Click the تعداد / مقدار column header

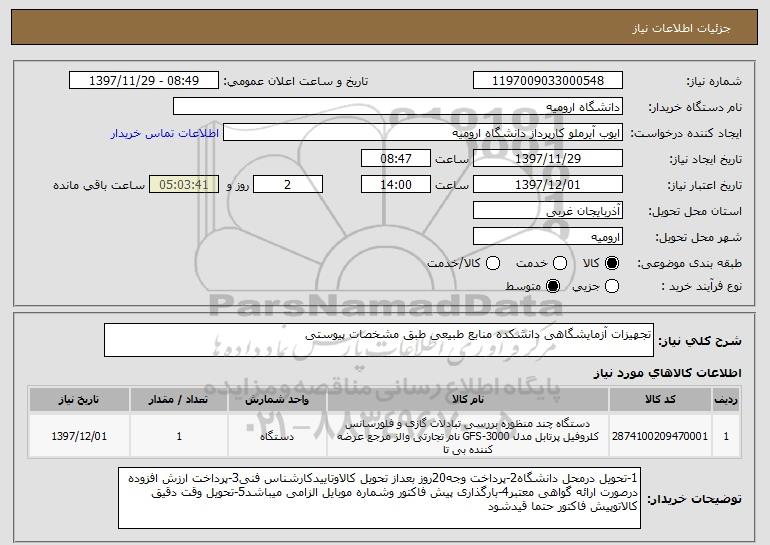click(179, 400)
